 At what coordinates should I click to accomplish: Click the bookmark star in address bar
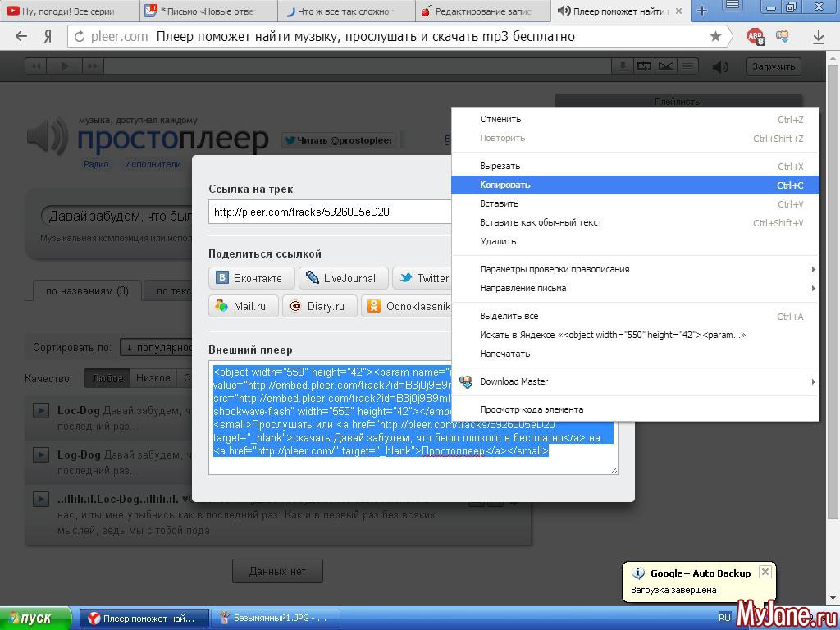coord(715,37)
